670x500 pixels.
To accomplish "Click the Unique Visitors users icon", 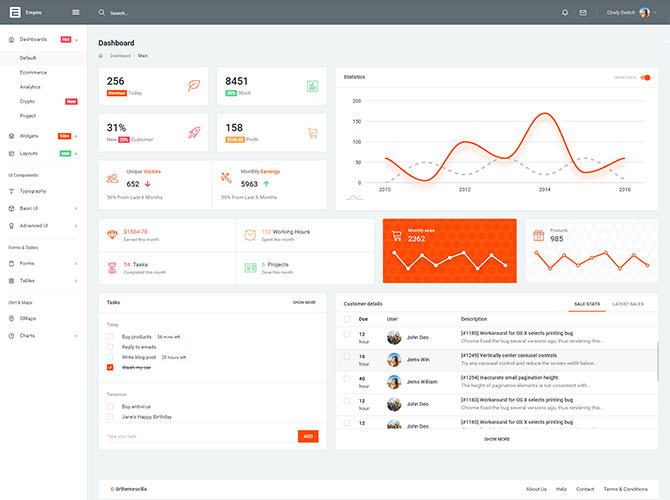I will [x=113, y=179].
